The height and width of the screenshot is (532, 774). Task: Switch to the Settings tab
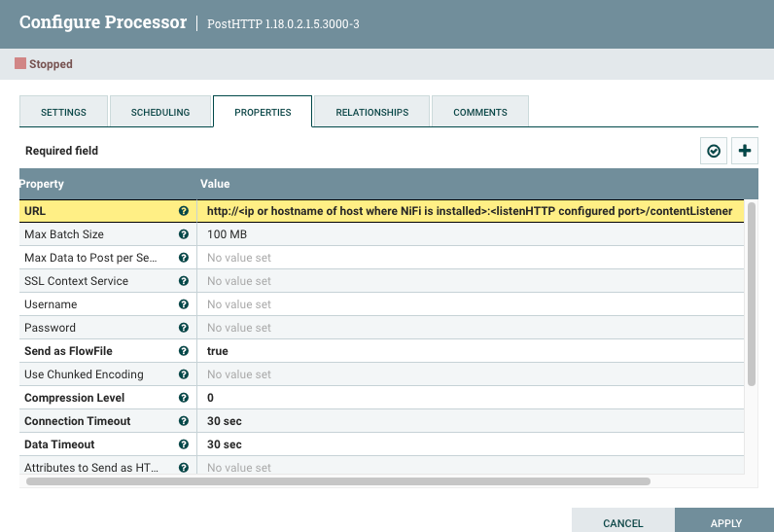tap(63, 112)
